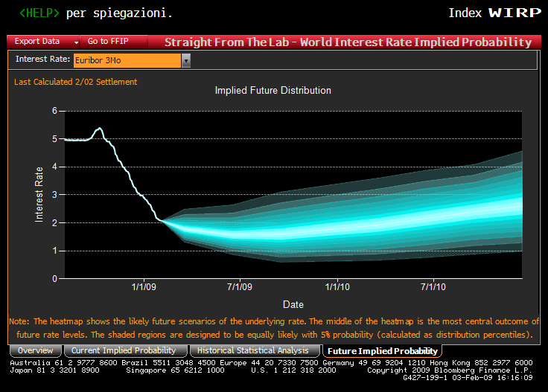Click the y-axis value 6 label
548x392 pixels.
(54, 111)
